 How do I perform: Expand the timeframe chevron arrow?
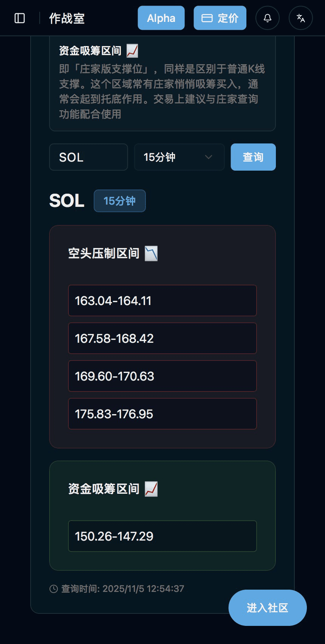pos(208,157)
